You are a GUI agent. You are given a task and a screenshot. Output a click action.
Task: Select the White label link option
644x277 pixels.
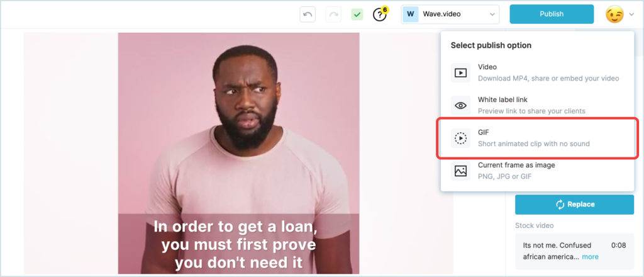tap(538, 106)
